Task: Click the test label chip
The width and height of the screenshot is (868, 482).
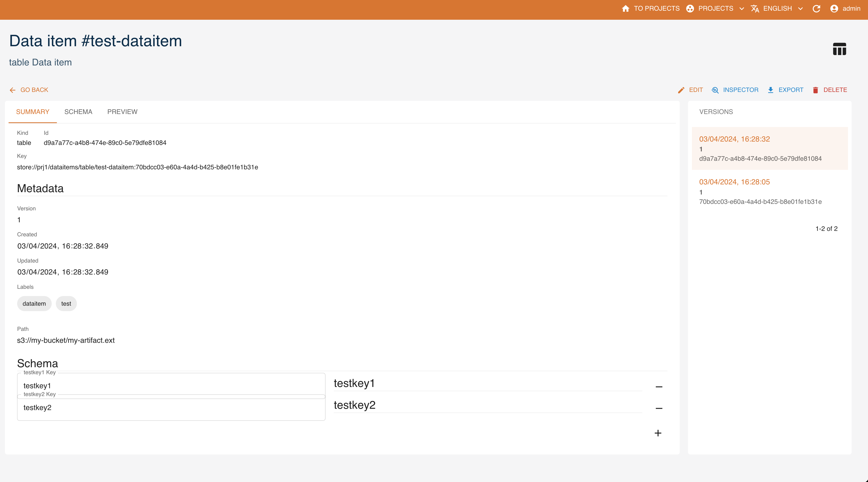Action: (66, 304)
